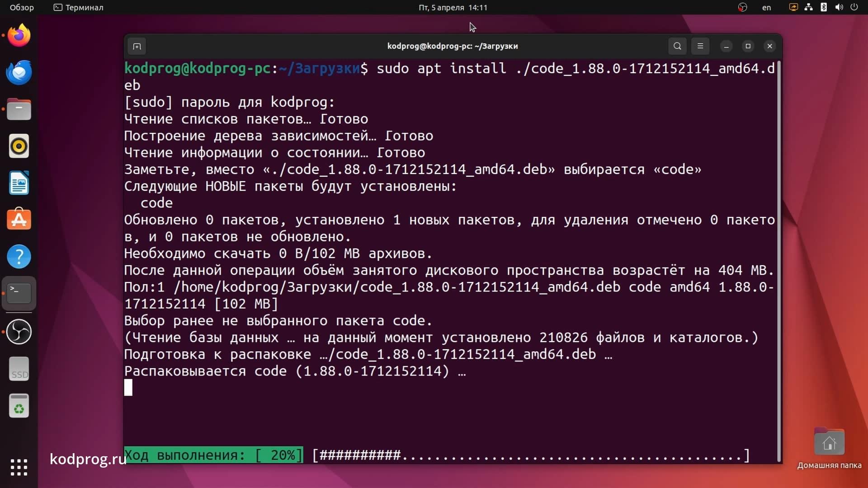Screen dimensions: 868x488
Task: Open the Trash from the dock
Action: tap(19, 406)
